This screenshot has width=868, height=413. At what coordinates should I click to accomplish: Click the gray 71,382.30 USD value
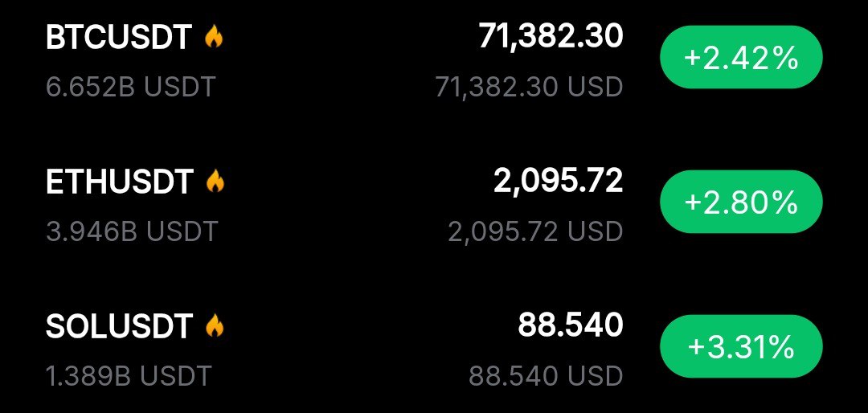pos(529,87)
